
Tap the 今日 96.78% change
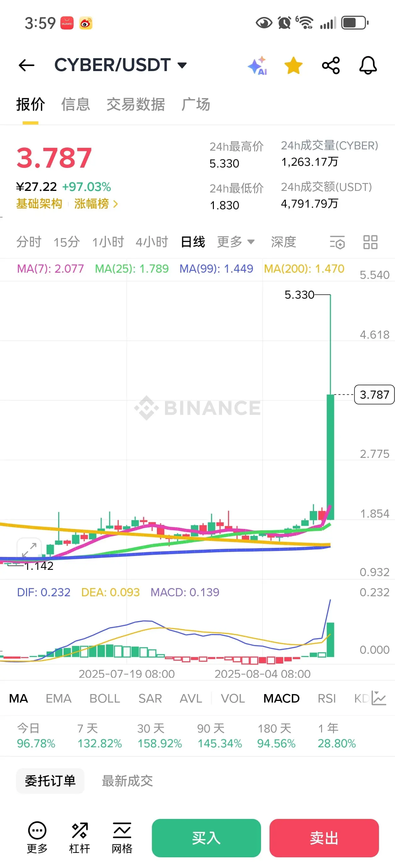36,736
